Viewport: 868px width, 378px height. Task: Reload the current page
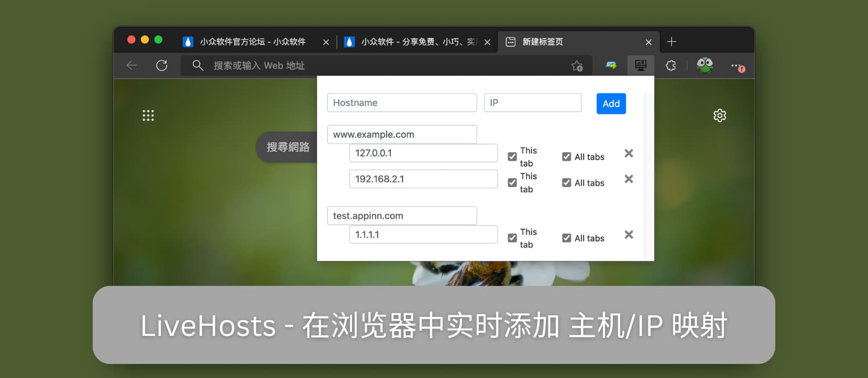(x=161, y=66)
